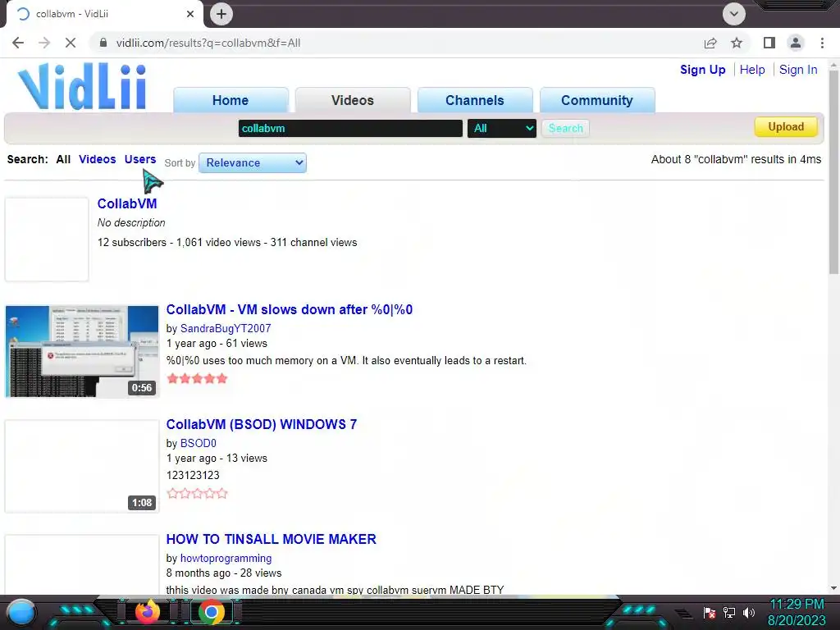The image size is (840, 630).
Task: Click the 0:56 video thumbnail
Action: [x=82, y=351]
